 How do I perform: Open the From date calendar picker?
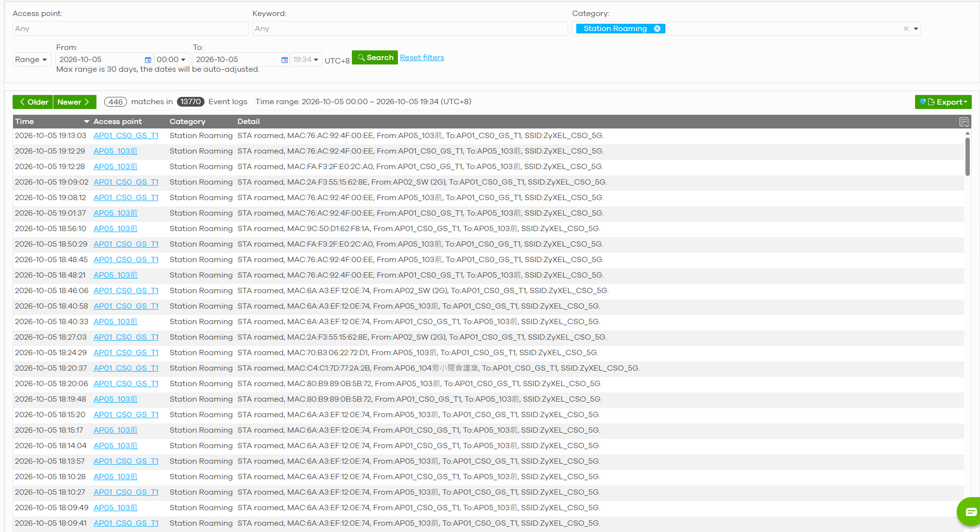point(148,60)
